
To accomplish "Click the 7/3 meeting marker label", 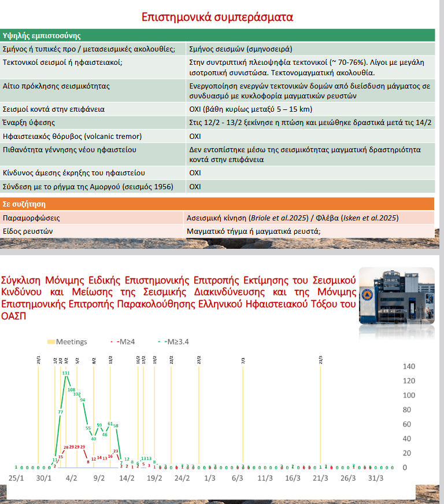I will [x=243, y=359].
